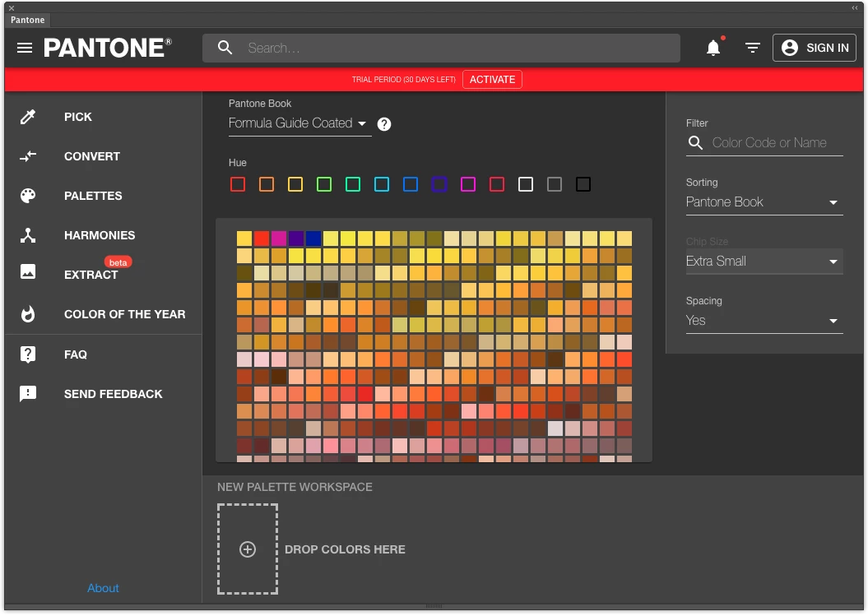
Task: Click the search magnifier icon in the top bar
Action: [225, 48]
